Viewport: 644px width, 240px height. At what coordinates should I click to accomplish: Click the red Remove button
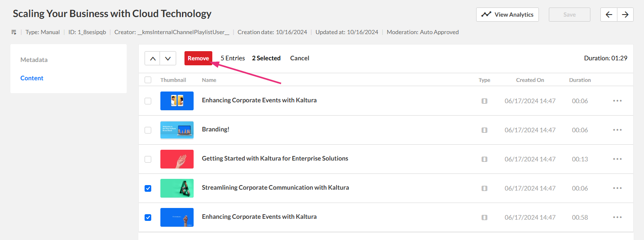tap(198, 58)
